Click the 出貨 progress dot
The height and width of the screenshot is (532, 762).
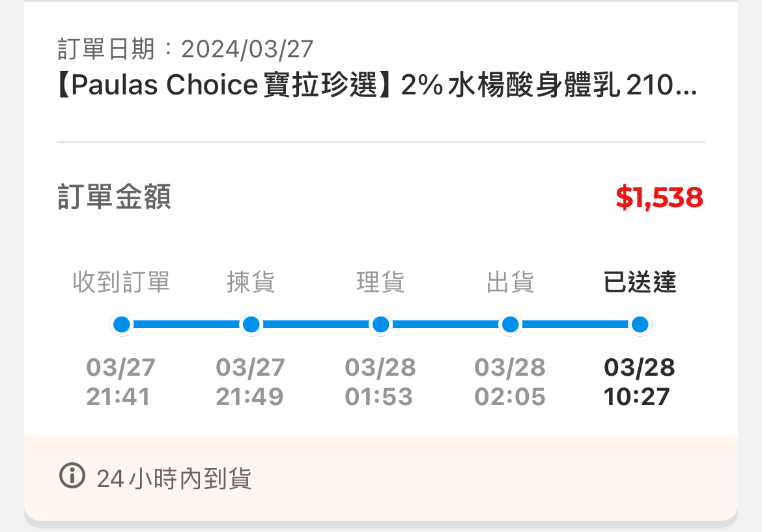[x=510, y=324]
